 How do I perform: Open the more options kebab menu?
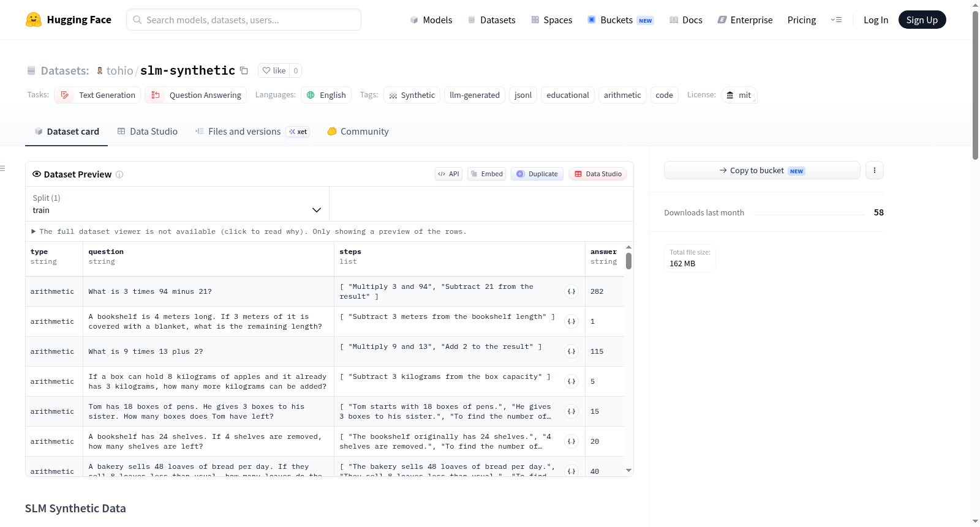coord(875,170)
